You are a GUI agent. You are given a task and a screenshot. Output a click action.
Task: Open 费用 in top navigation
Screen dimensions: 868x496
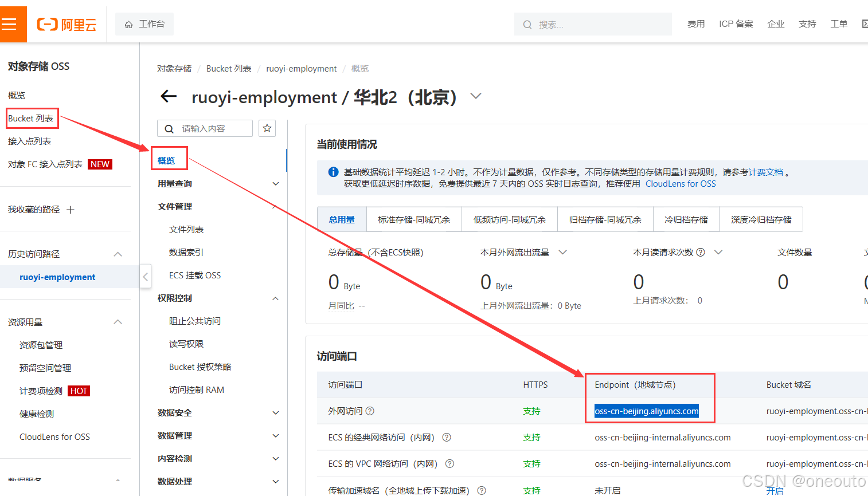[696, 24]
